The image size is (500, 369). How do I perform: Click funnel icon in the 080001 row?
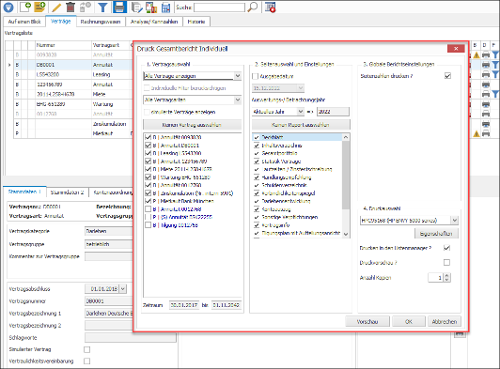495,65
